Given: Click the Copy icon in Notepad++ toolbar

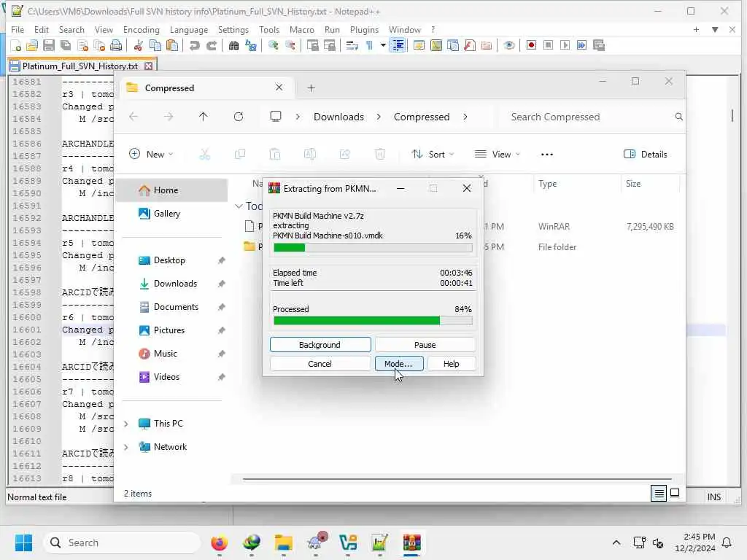Looking at the screenshot, I should point(155,46).
